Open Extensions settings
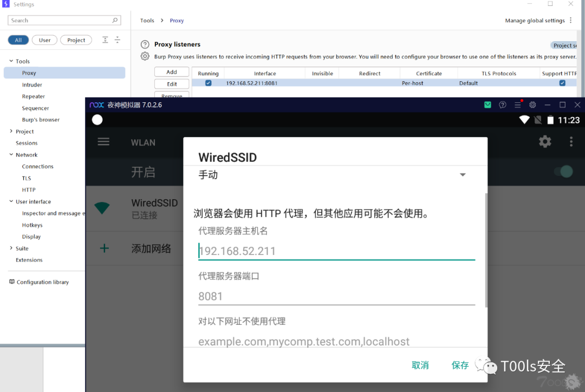 coord(29,260)
